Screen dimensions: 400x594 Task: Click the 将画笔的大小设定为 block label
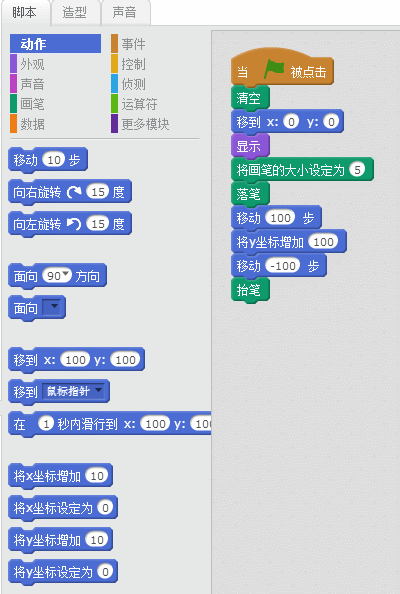coord(291,170)
